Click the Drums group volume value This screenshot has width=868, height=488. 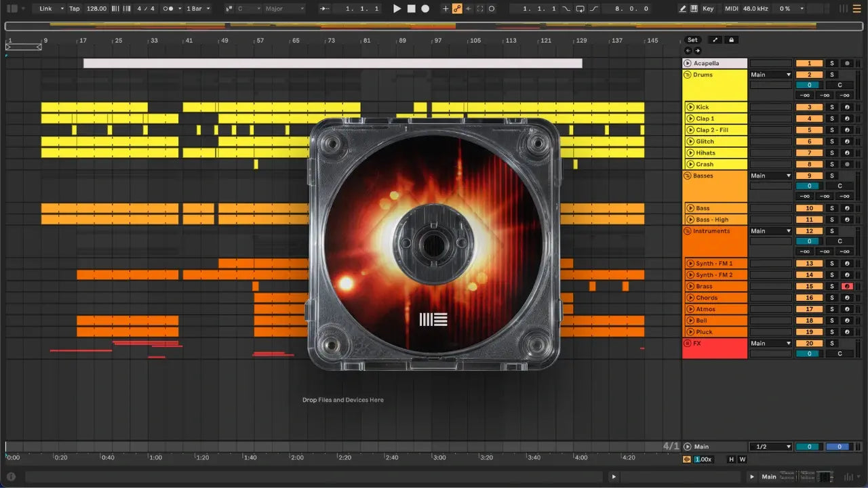[809, 85]
